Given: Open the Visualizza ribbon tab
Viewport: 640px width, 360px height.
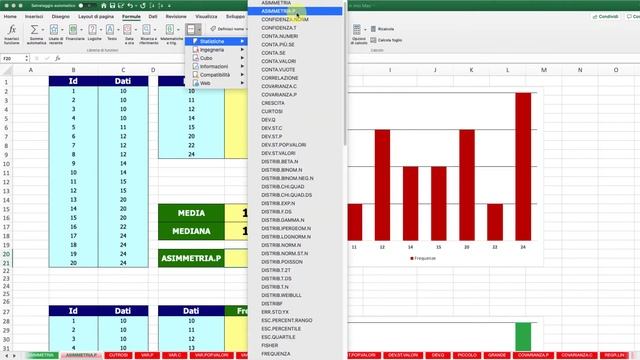Looking at the screenshot, I should click(206, 16).
